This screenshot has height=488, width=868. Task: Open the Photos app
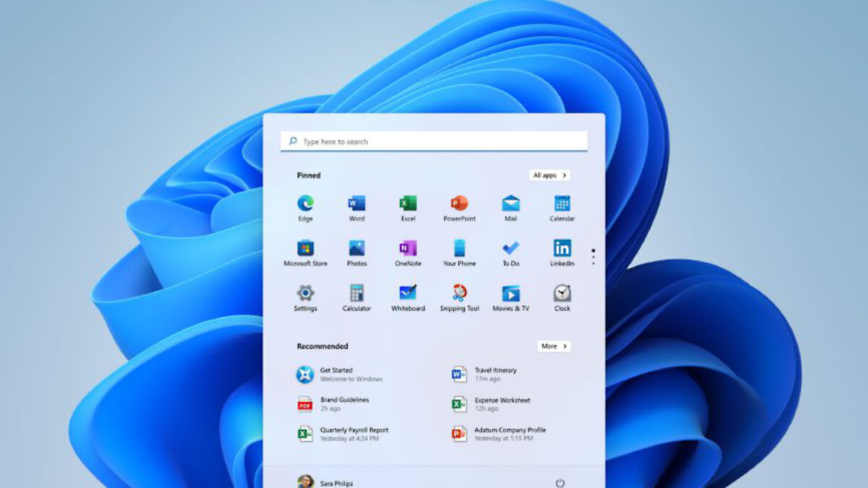(356, 249)
